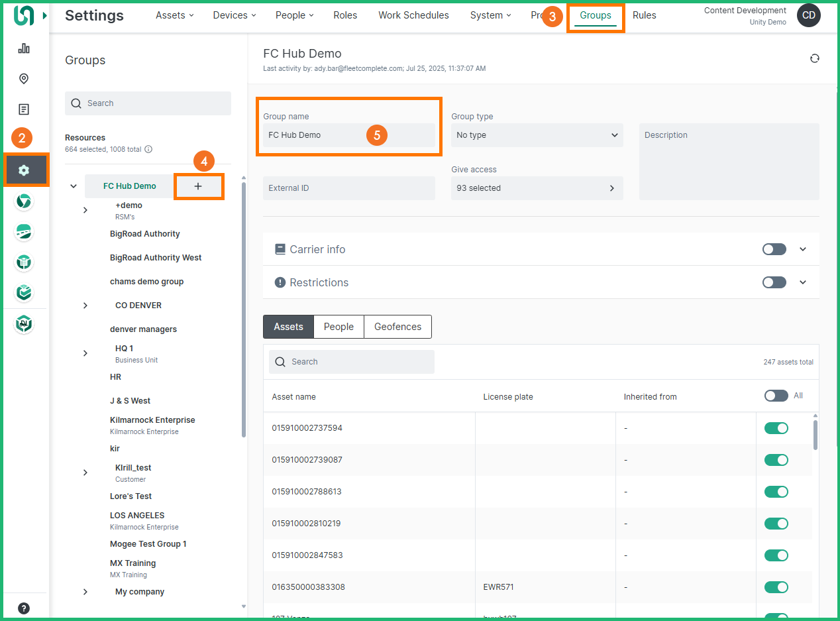Image resolution: width=840 pixels, height=621 pixels.
Task: Click the plus icon to add a group
Action: tap(198, 186)
